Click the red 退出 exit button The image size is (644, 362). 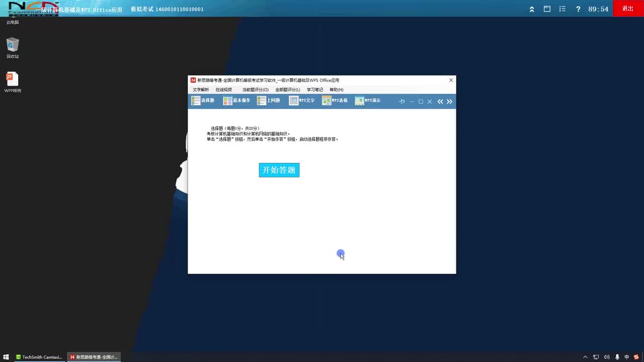(x=628, y=9)
